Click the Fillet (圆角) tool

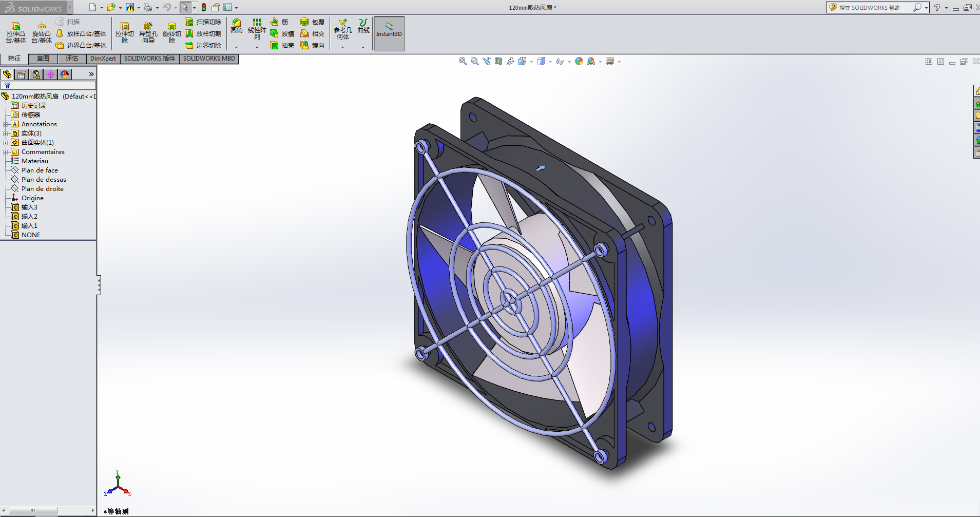click(x=237, y=27)
